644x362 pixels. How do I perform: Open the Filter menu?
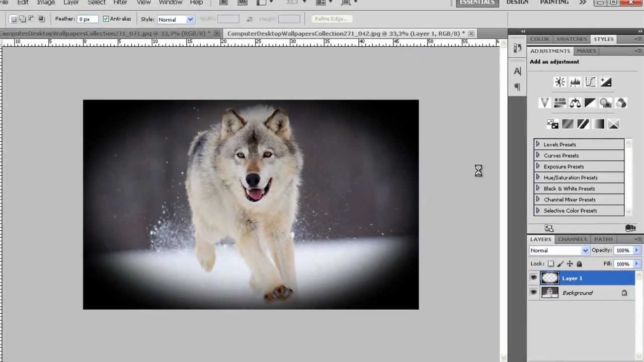coord(120,3)
